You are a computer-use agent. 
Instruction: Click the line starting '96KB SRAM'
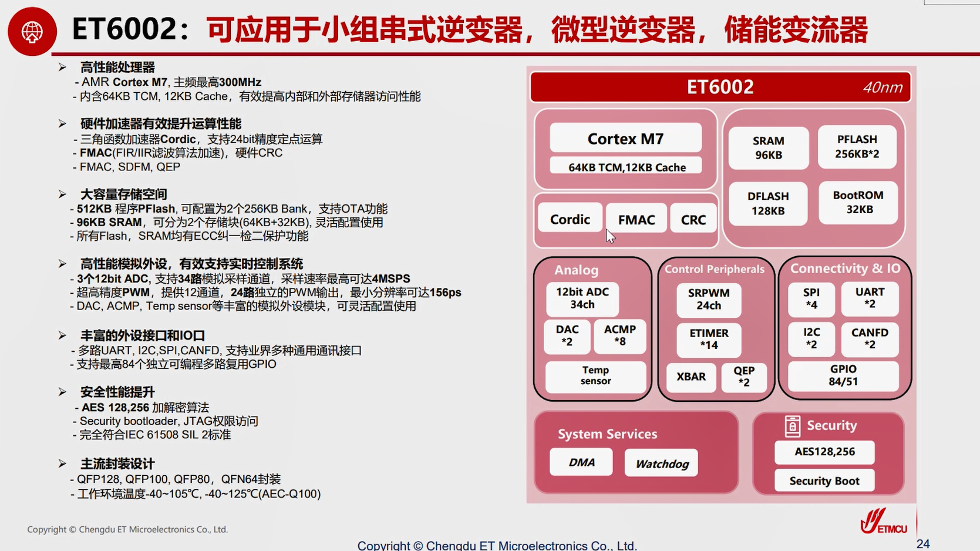pyautogui.click(x=227, y=223)
